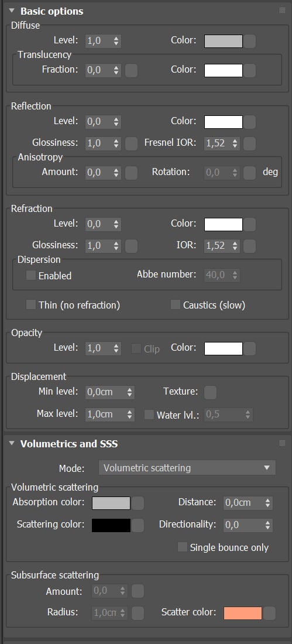The width and height of the screenshot is (292, 644).
Task: Click the Diffuse Level spinner arrows
Action: [x=116, y=41]
